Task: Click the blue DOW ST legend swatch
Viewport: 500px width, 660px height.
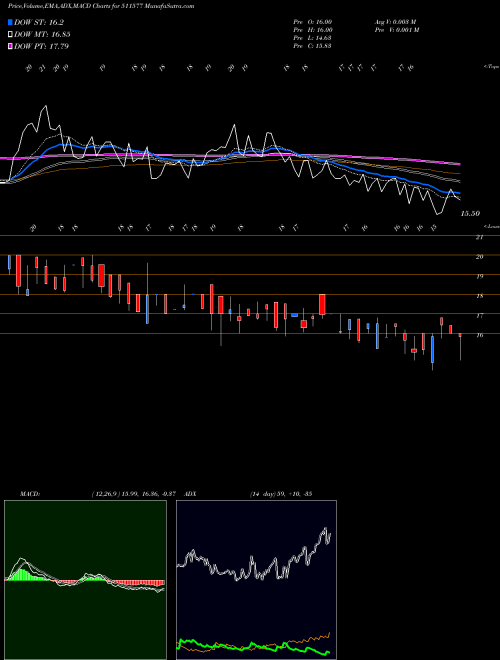Action: [10, 22]
